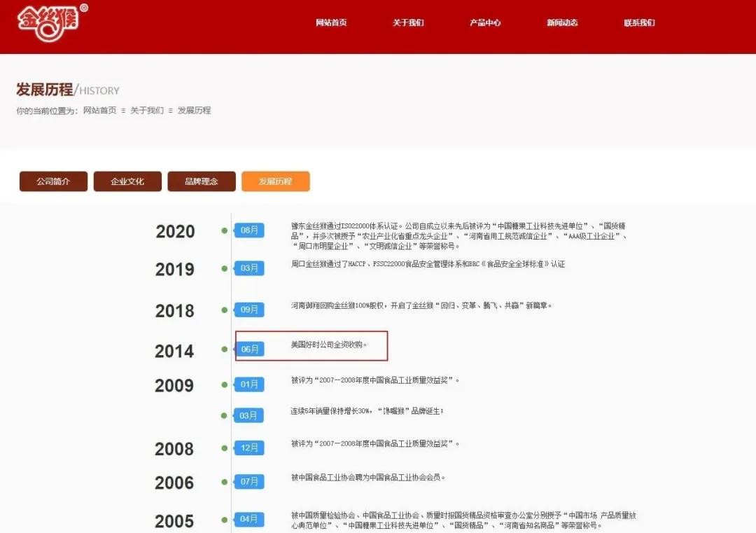The width and height of the screenshot is (756, 533).
Task: Click breadcrumb link 网站首页
Action: point(100,111)
